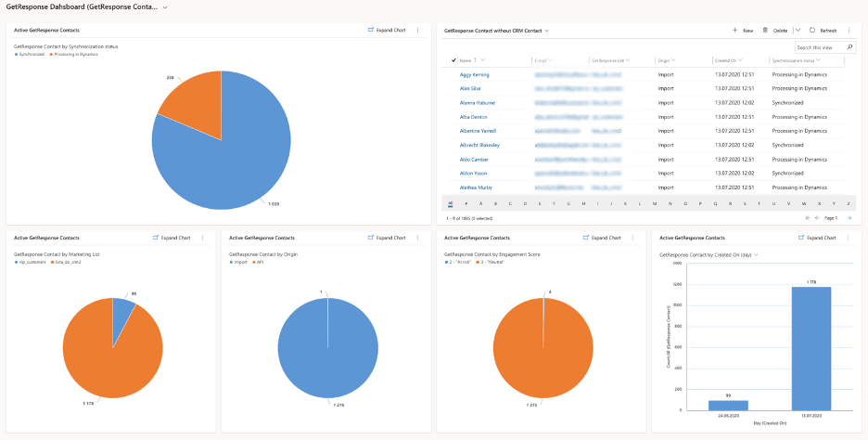
Task: Open the Name column header dropdown
Action: point(483,60)
